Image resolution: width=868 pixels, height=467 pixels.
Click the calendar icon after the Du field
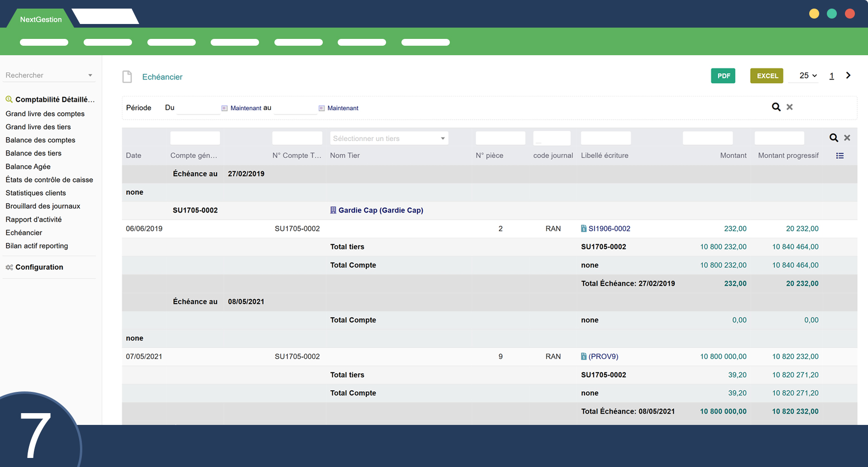coord(224,108)
